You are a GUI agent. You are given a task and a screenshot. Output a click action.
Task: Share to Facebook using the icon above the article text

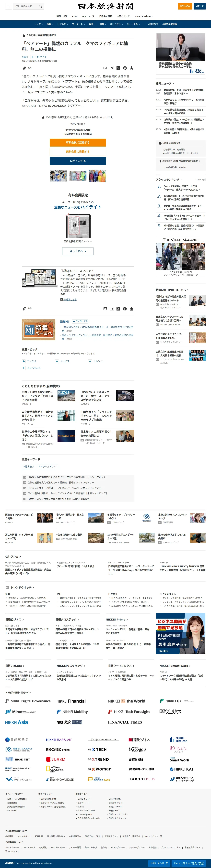click(125, 68)
